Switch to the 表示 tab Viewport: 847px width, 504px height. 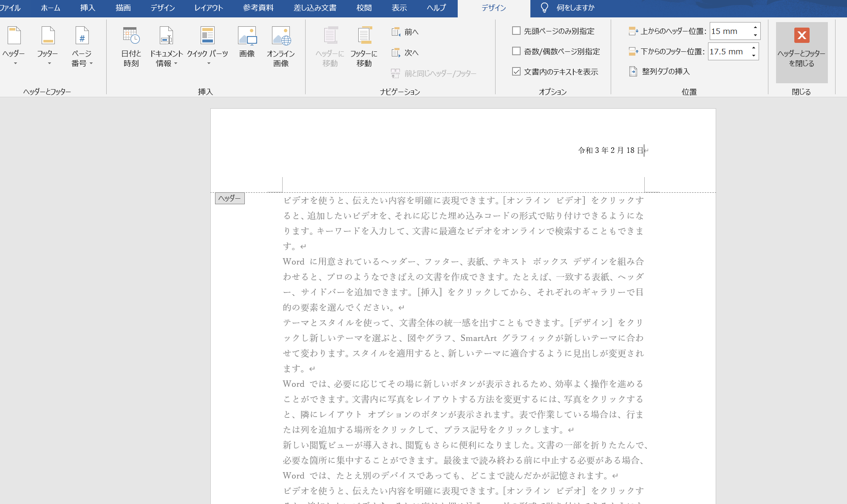(399, 8)
